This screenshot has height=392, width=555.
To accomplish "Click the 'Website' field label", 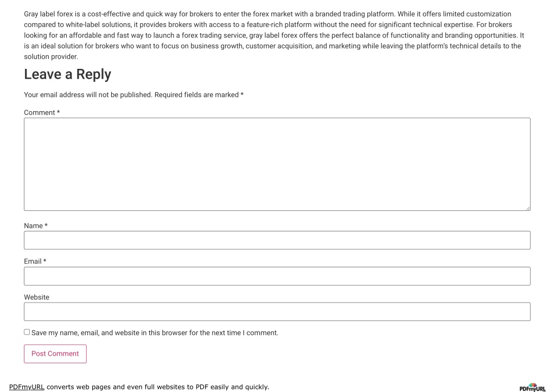I will click(36, 297).
